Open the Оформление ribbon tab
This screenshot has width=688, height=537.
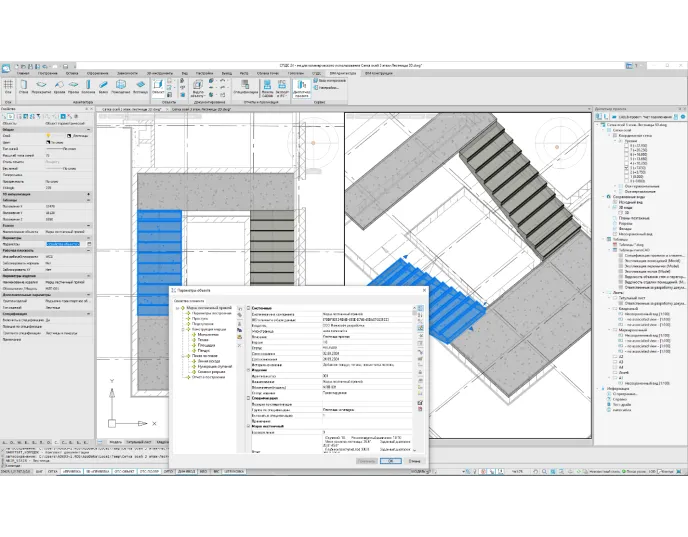click(97, 73)
